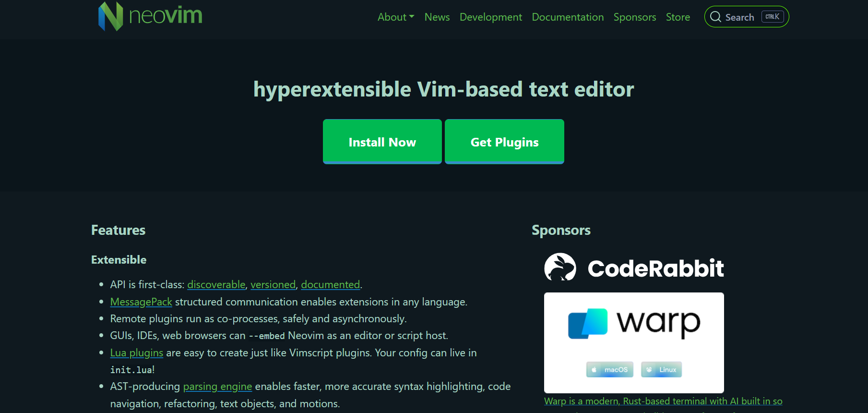Click the Linux badge in the Warp banner
Viewport: 868px width, 413px height.
[x=661, y=369]
